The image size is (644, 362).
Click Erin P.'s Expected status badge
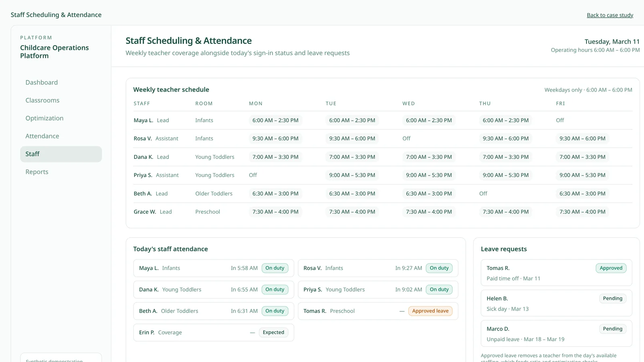273,332
